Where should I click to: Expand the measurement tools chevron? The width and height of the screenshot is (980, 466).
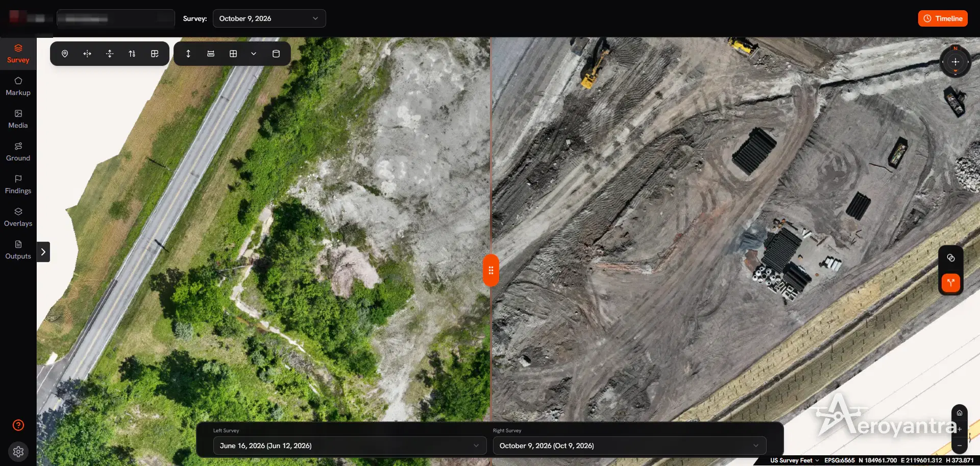[254, 54]
